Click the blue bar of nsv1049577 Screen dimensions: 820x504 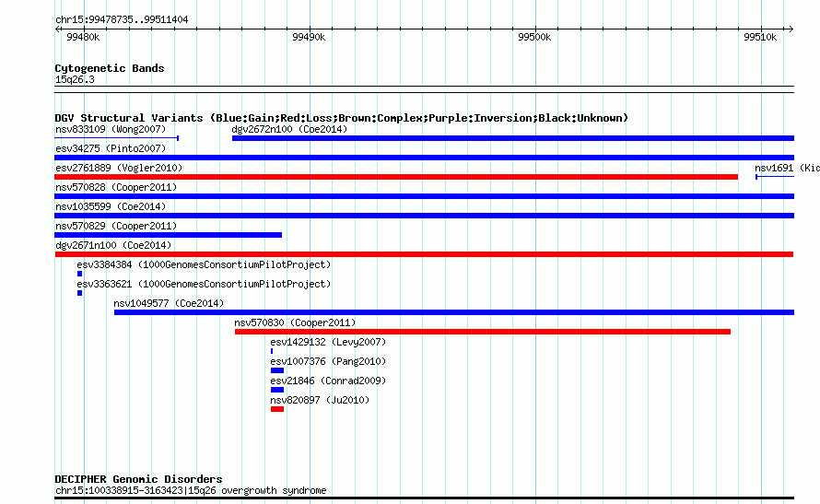(454, 312)
